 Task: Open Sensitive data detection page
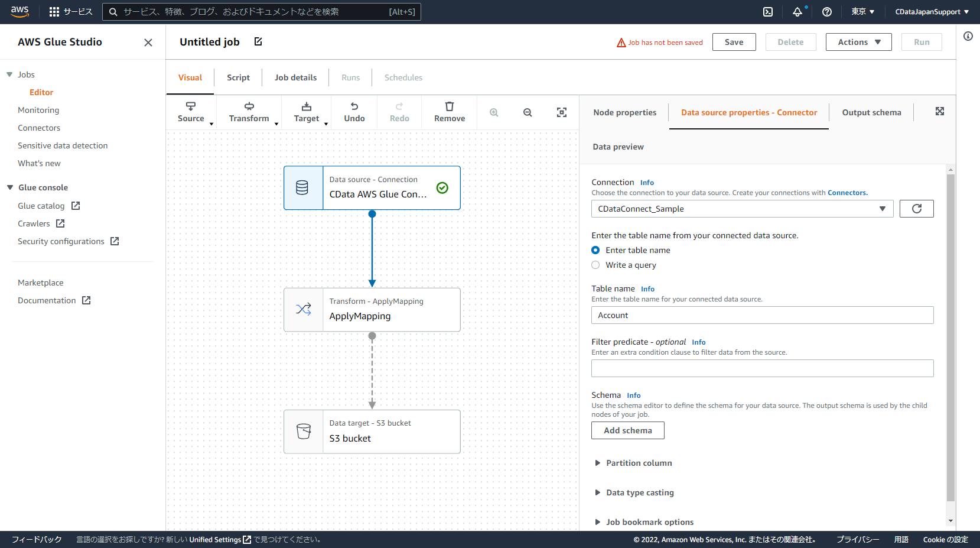[x=63, y=145]
